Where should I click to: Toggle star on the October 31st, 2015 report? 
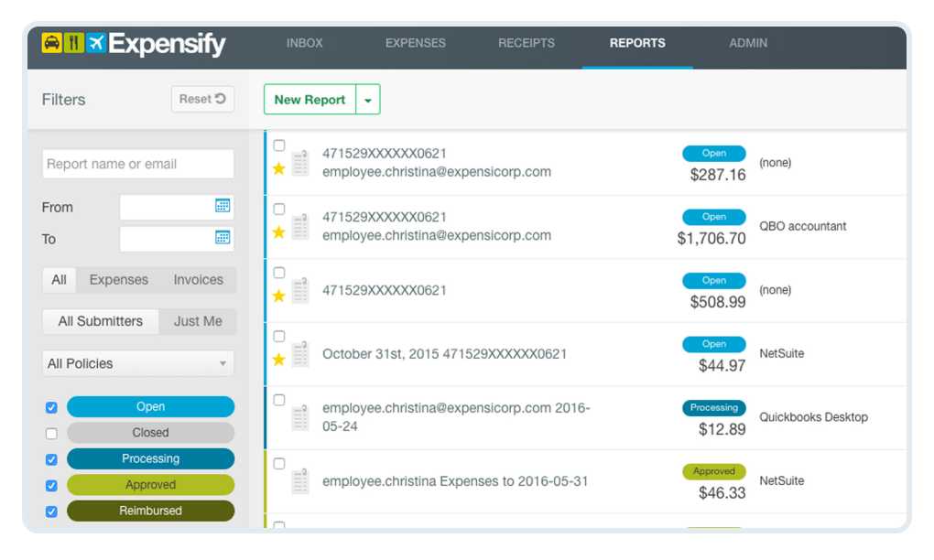click(x=278, y=360)
